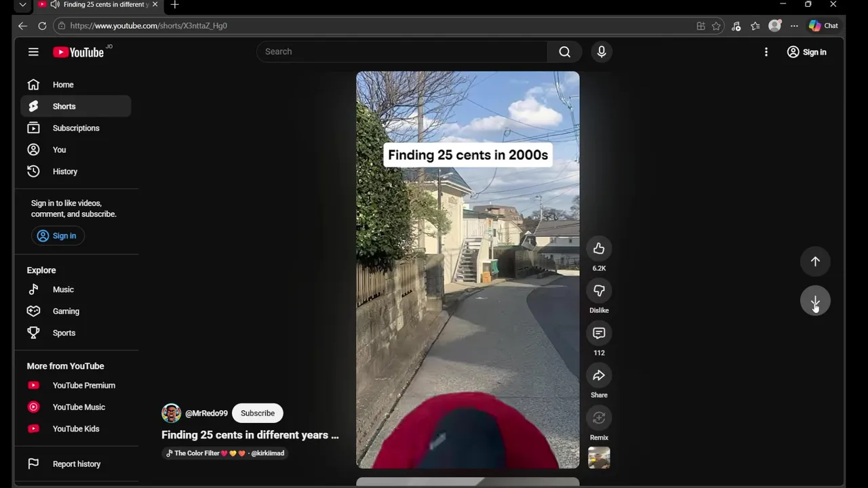868x488 pixels.
Task: Close the "Finding 25 cents" tab
Action: click(x=155, y=5)
